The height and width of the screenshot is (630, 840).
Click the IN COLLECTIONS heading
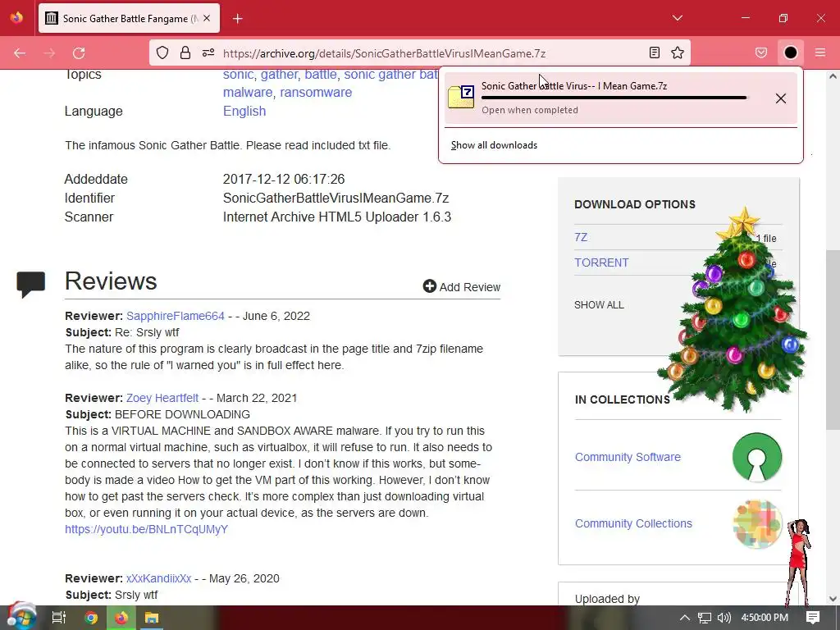click(x=622, y=399)
